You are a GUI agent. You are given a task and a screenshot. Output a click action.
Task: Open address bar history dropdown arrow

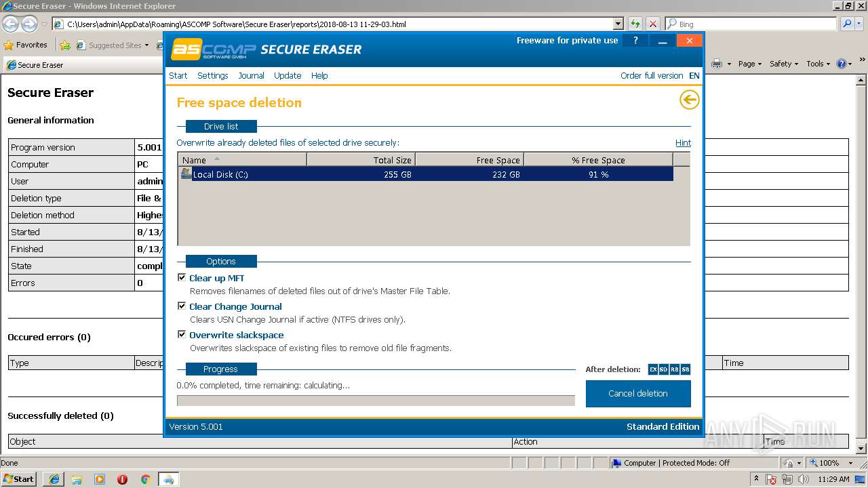tap(618, 24)
